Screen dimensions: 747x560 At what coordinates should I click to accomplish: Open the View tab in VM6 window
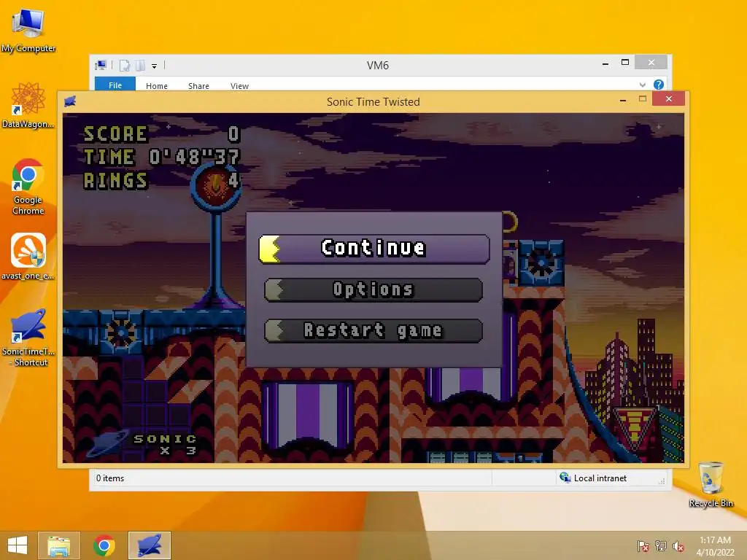[x=239, y=86]
